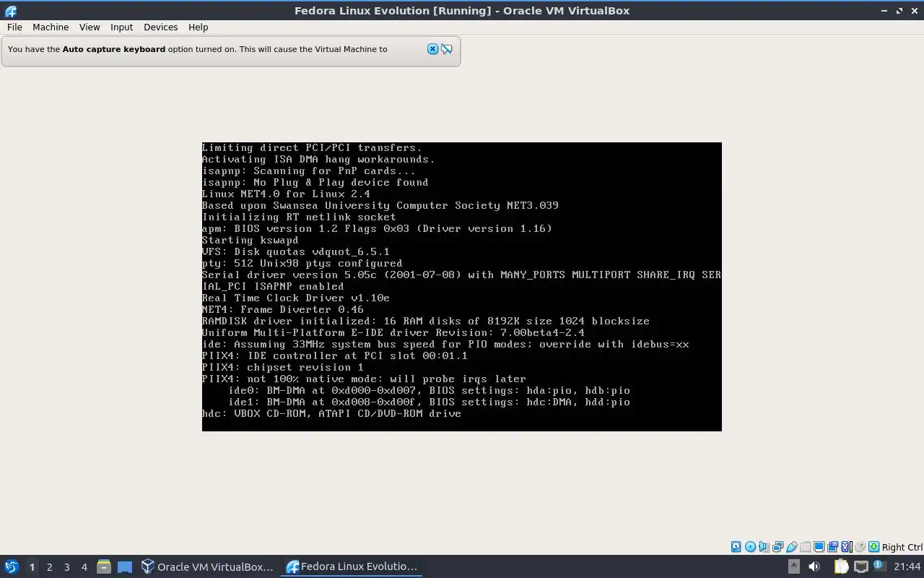
Task: Switch to virtual desktop 1
Action: coord(32,567)
